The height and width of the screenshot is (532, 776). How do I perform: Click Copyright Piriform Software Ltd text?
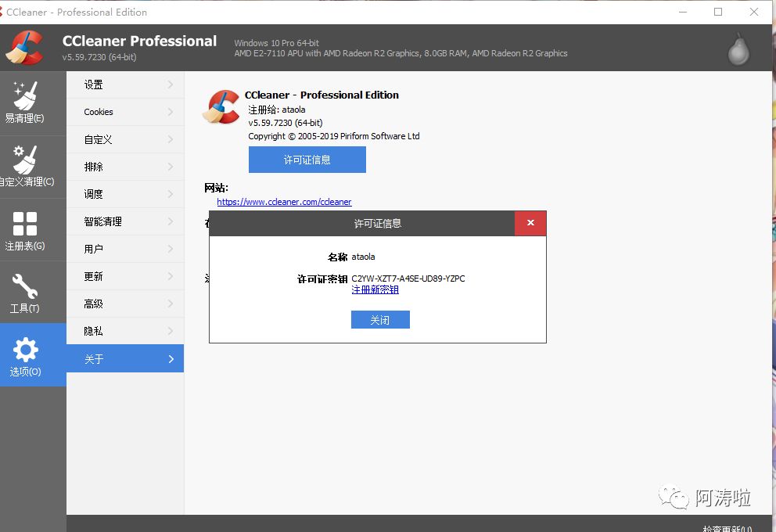tap(334, 136)
